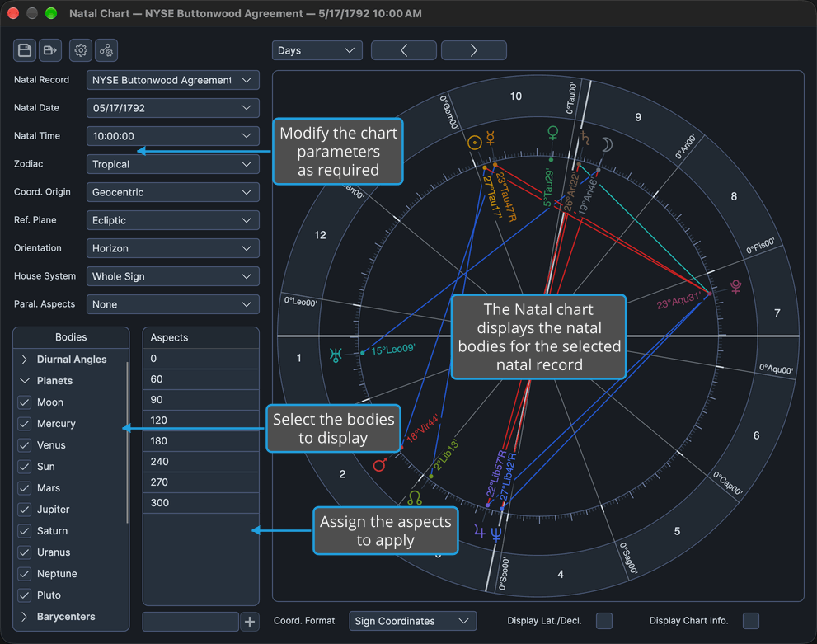Uncheck the Sun checkbox
The width and height of the screenshot is (817, 644).
tap(25, 467)
